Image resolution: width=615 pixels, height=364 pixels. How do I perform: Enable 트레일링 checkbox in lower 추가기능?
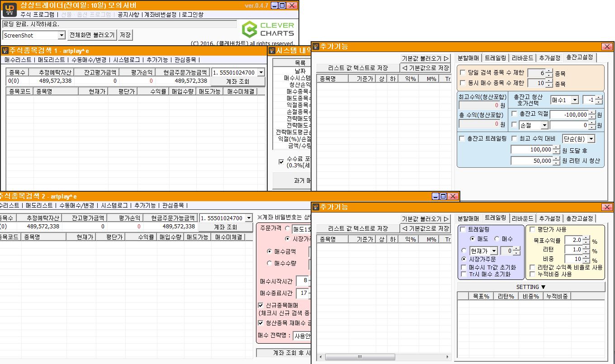click(463, 230)
